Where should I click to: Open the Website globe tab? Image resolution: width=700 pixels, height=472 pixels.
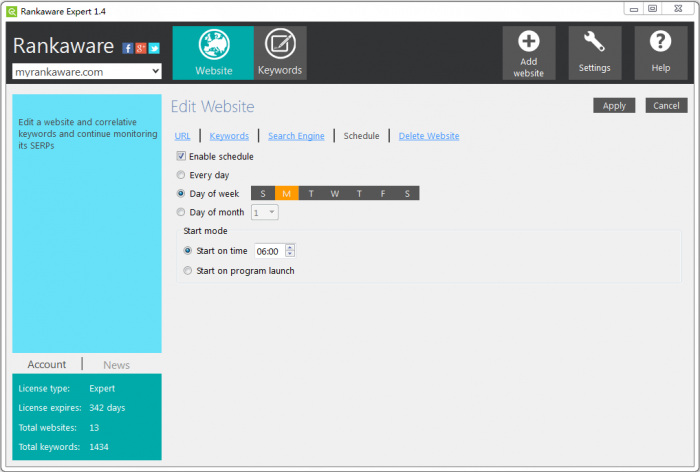pos(213,53)
